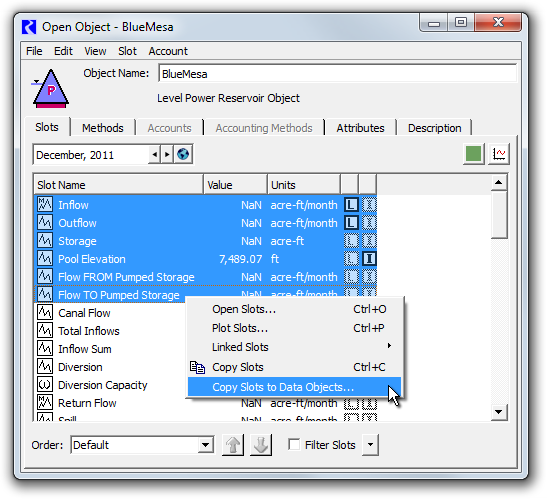Click the Diversion slot icon
Viewport: 547px width, 499px height.
45,367
